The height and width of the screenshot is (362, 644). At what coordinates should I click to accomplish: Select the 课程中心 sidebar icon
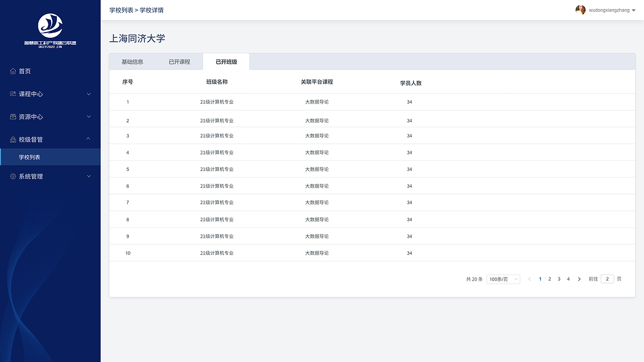(12, 94)
